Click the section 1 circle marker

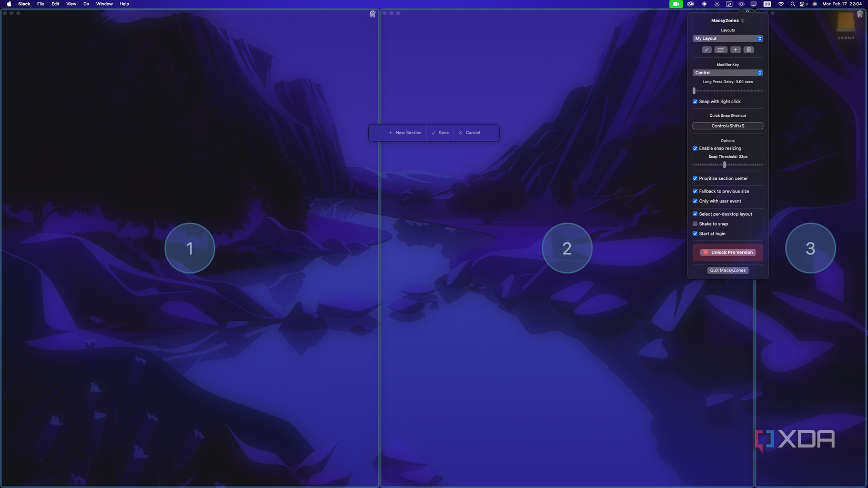tap(190, 248)
